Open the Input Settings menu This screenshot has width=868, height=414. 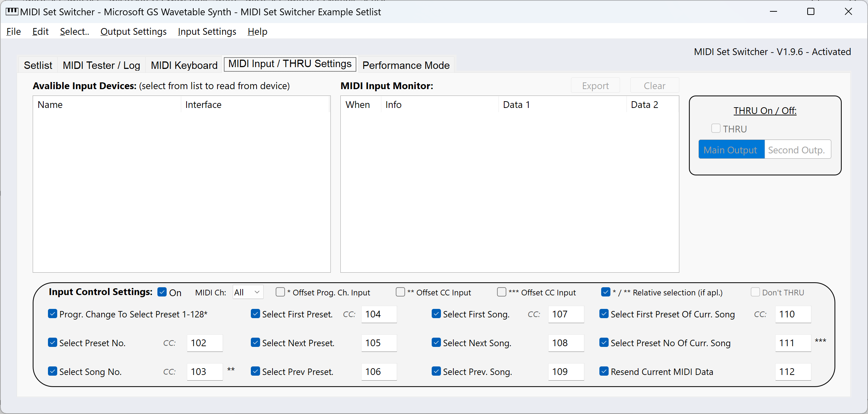coord(207,32)
